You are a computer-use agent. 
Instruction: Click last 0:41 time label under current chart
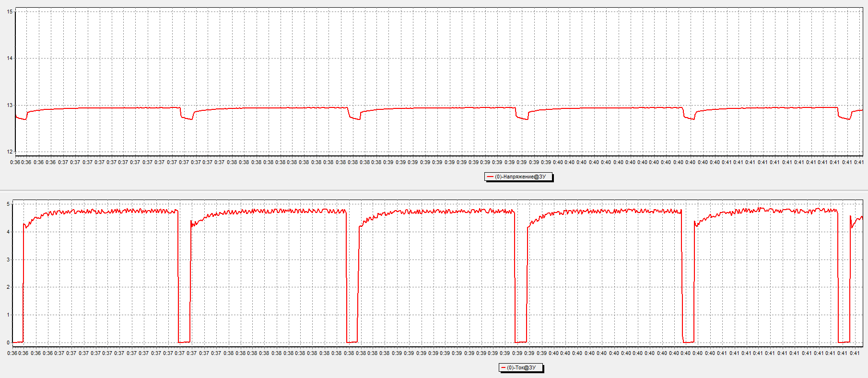(855, 353)
